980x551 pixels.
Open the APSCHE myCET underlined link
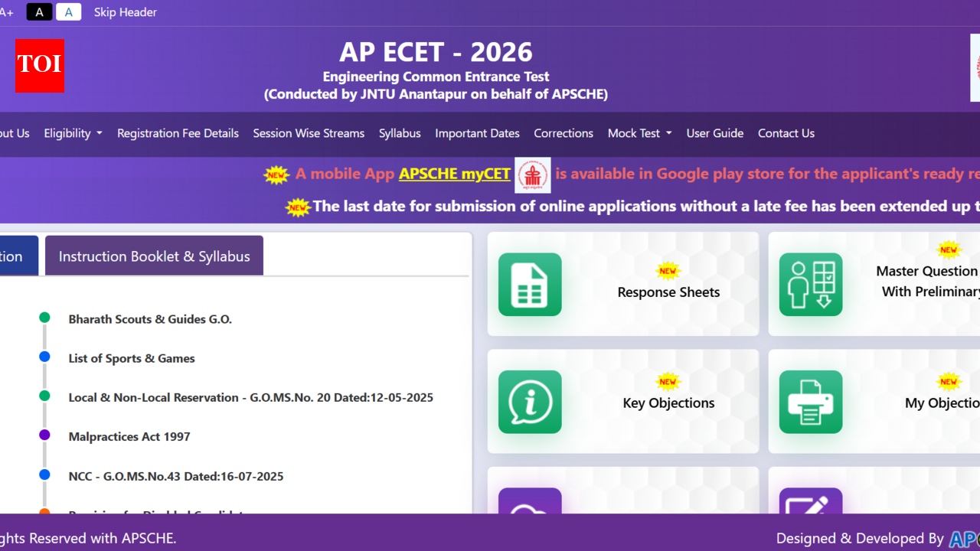[454, 174]
